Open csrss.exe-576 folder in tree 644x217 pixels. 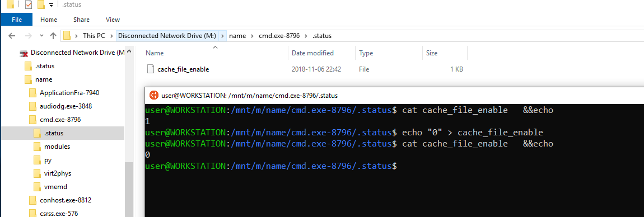[x=59, y=213]
